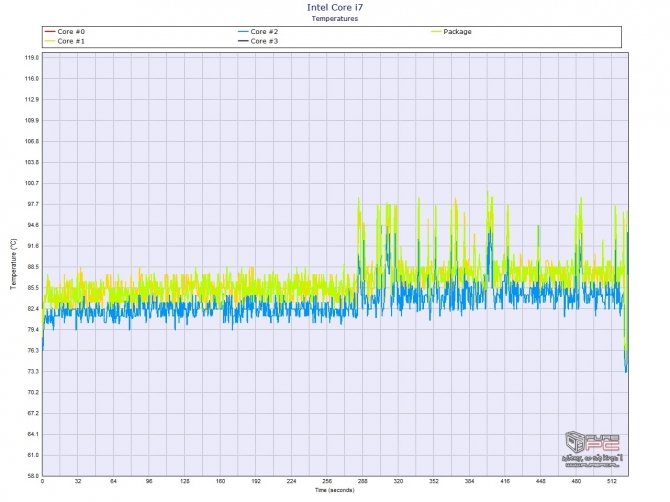Viewport: 670px width, 502px height.
Task: Click the 109.9 y-axis value
Action: click(32, 120)
